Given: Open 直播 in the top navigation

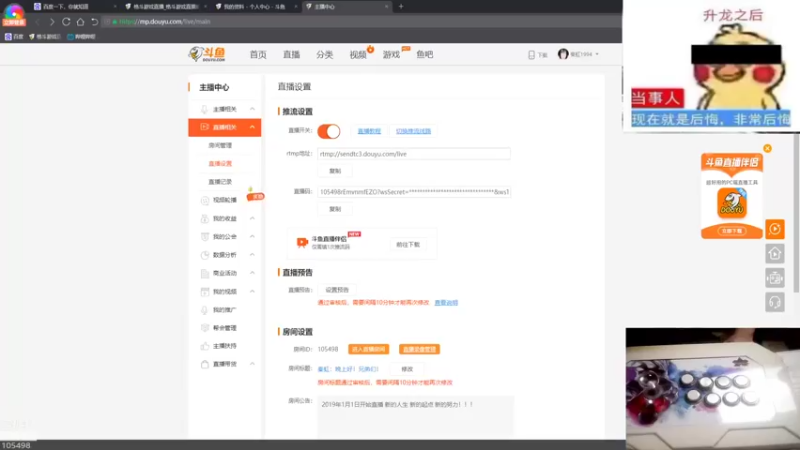Looking at the screenshot, I should click(x=291, y=55).
